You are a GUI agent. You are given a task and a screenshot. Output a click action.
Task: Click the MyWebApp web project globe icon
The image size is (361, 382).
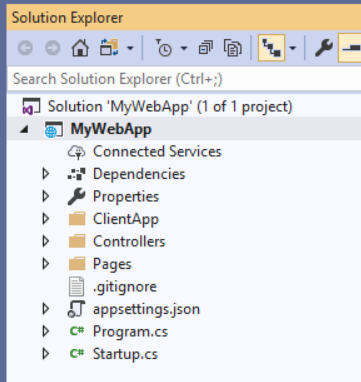coord(54,129)
